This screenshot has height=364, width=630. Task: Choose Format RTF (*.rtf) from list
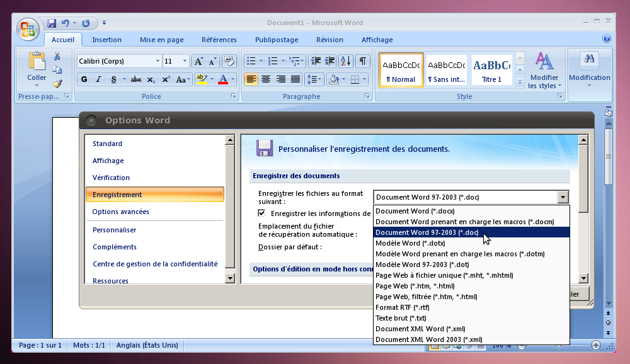tap(471, 307)
